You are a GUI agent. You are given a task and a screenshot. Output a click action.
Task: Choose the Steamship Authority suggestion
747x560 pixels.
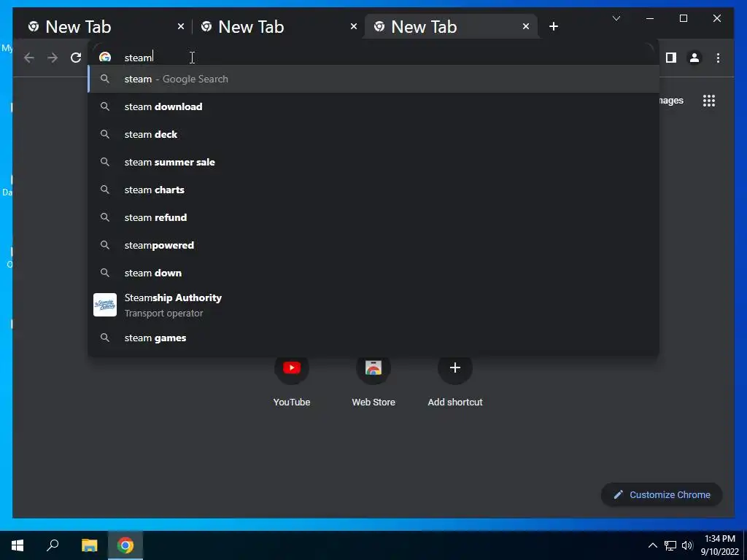373,305
